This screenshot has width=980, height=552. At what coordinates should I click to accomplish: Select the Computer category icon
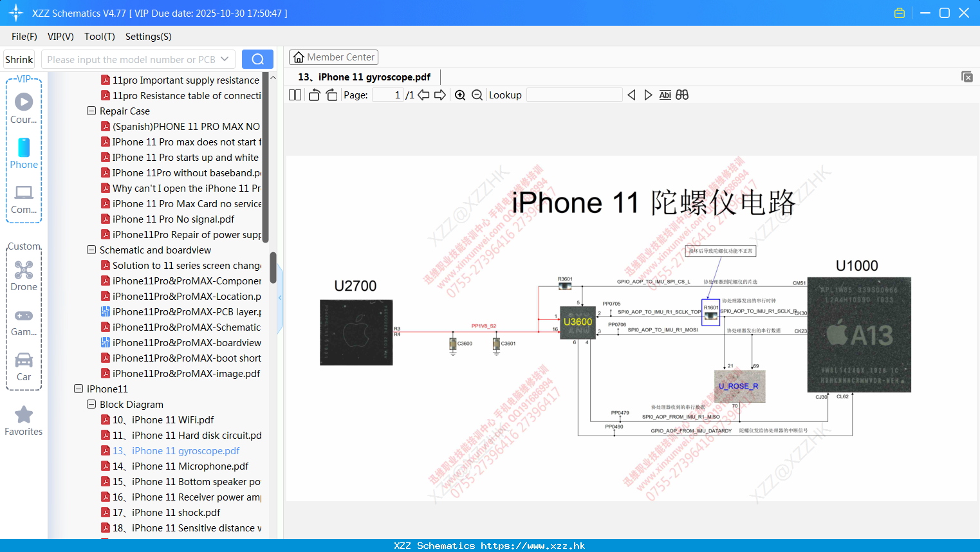(x=24, y=199)
